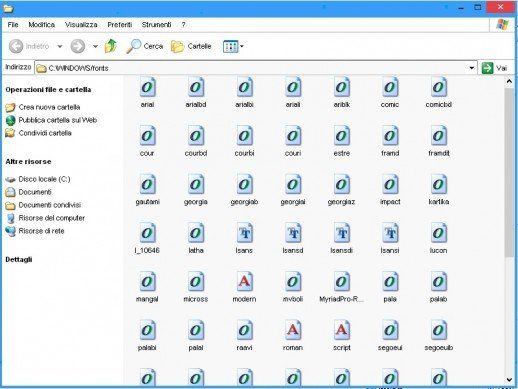
Task: Click the Up one level folder icon
Action: click(x=111, y=46)
